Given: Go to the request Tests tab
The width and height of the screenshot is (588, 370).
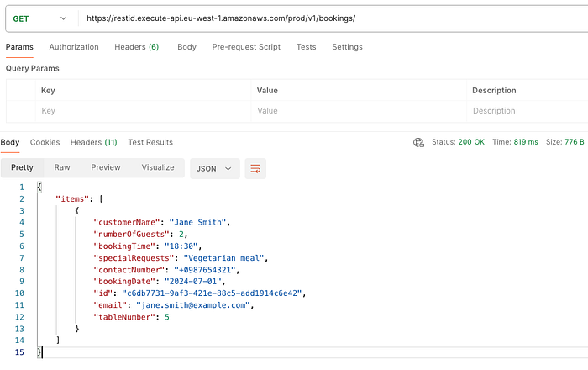Looking at the screenshot, I should coord(306,47).
